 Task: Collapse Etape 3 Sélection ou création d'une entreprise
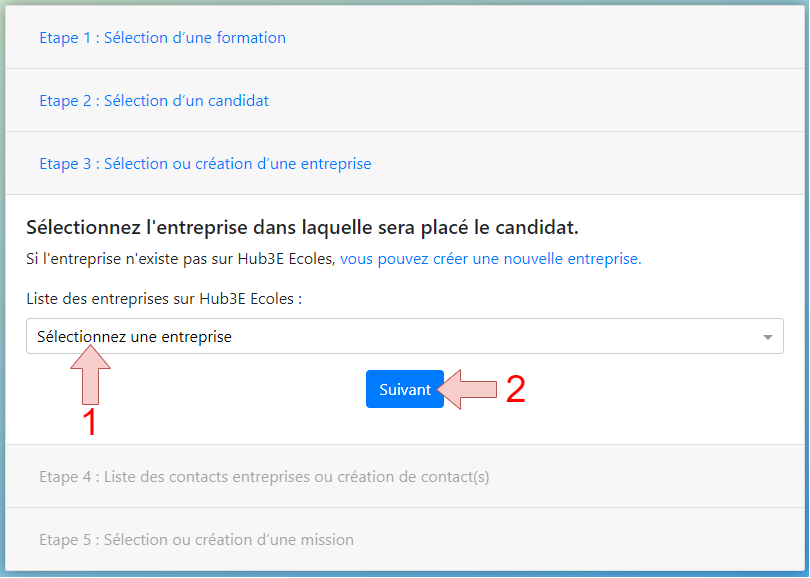[205, 164]
